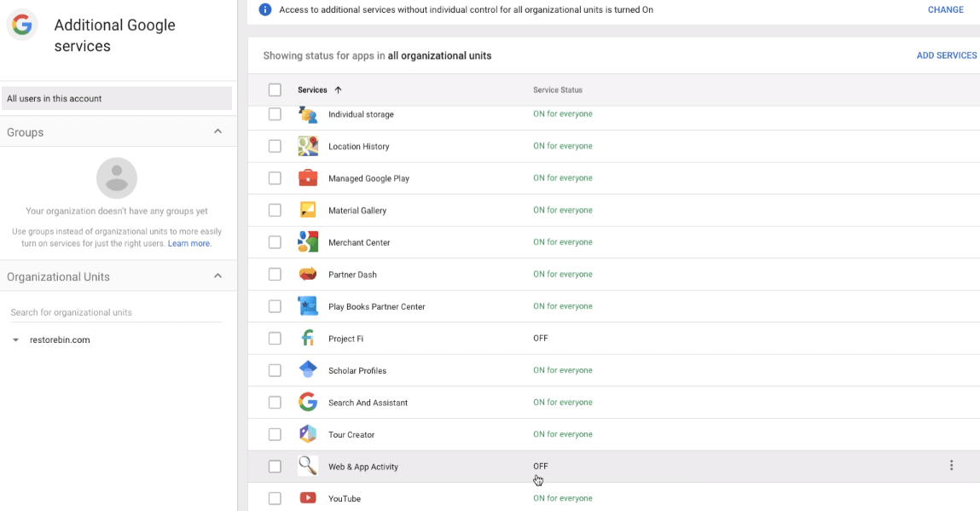Click the Individual storage service icon
This screenshot has width=980, height=511.
click(x=308, y=114)
